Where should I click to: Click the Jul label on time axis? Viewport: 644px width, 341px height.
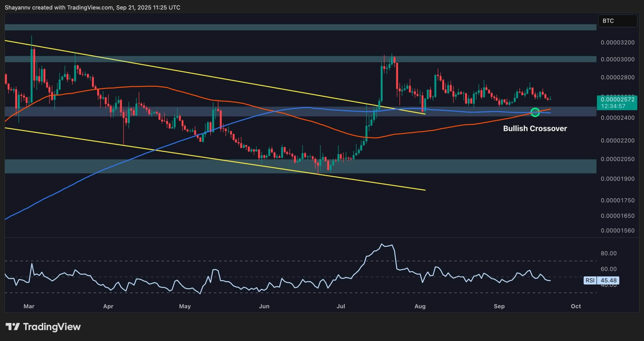coord(341,306)
